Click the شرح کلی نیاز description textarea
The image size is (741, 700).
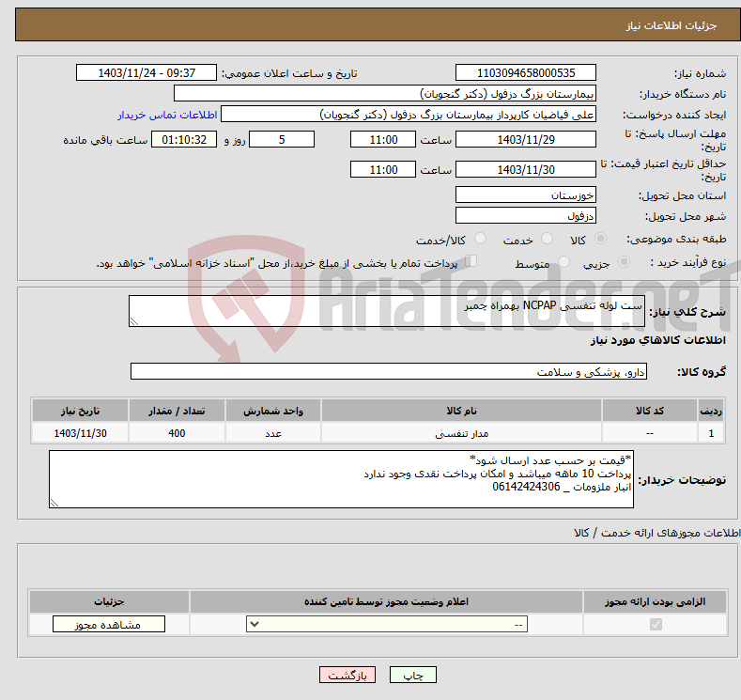click(387, 312)
